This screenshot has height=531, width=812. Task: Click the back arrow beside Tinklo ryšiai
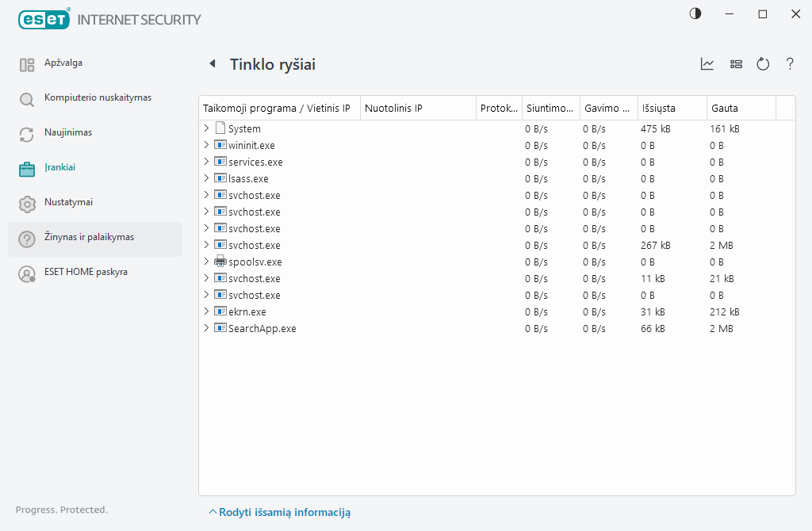pyautogui.click(x=212, y=64)
